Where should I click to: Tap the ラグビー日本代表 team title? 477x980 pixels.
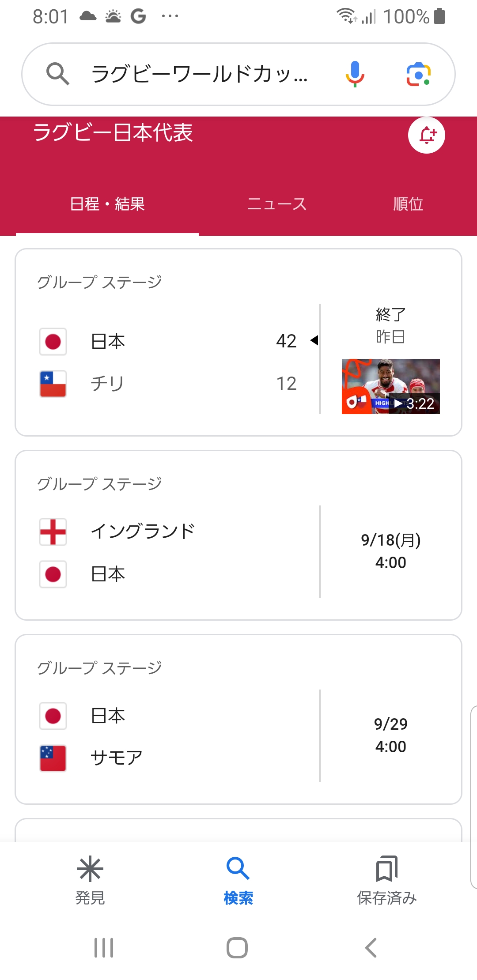click(113, 132)
